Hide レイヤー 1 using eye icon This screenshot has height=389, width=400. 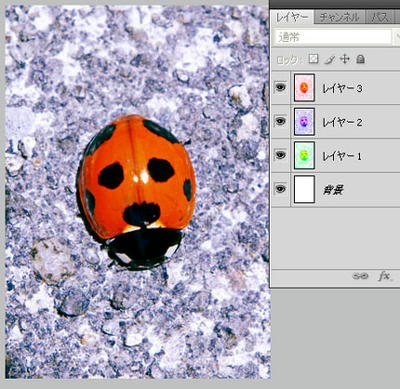coord(280,155)
